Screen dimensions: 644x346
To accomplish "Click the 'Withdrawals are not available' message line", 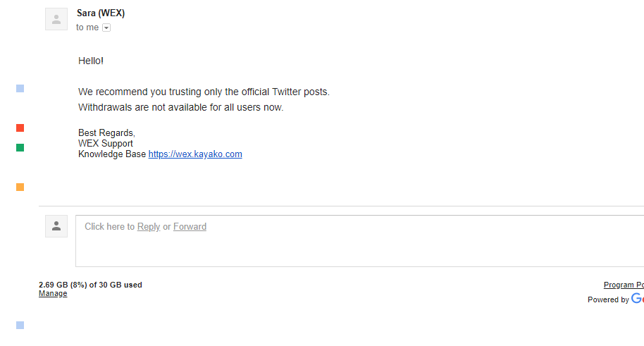I will click(180, 107).
